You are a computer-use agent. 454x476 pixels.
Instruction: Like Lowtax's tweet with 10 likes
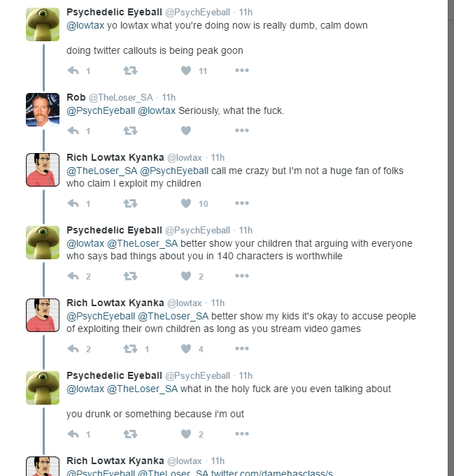tap(186, 203)
